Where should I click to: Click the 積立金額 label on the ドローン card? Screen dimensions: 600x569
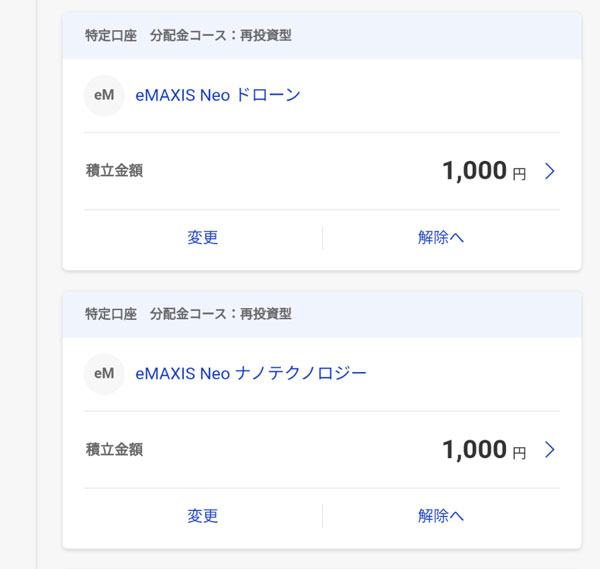point(114,171)
